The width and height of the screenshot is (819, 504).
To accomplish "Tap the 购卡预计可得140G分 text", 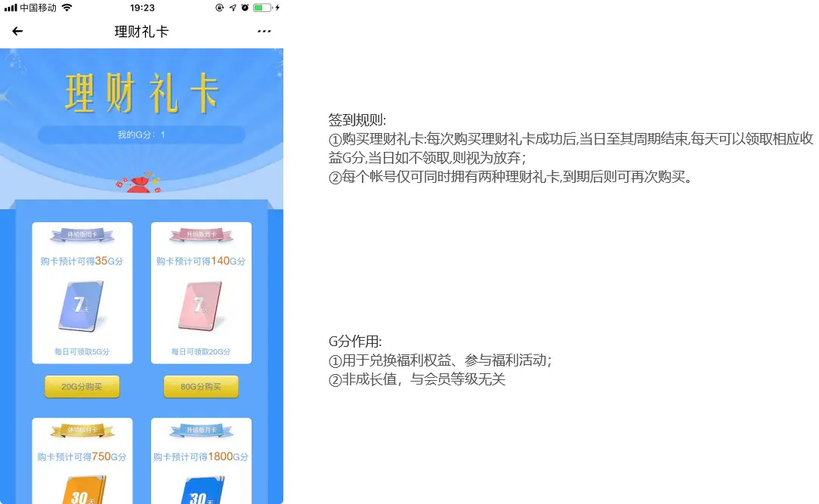I will (x=201, y=261).
